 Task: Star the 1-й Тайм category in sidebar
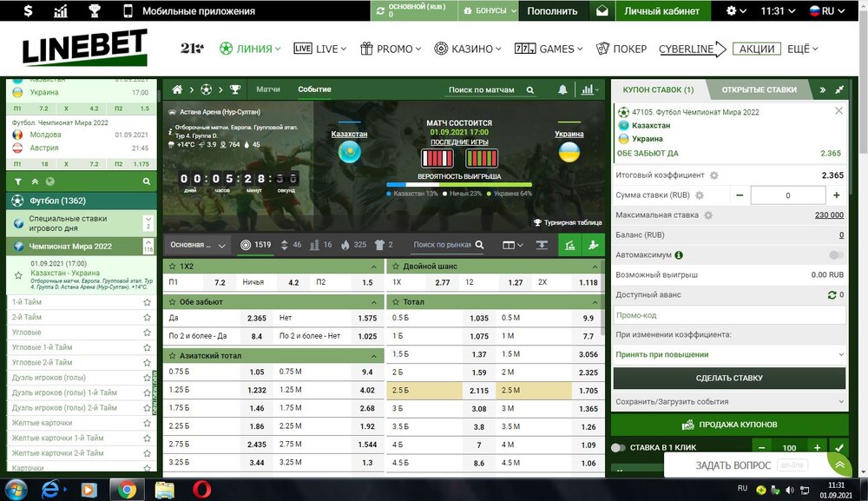[147, 302]
